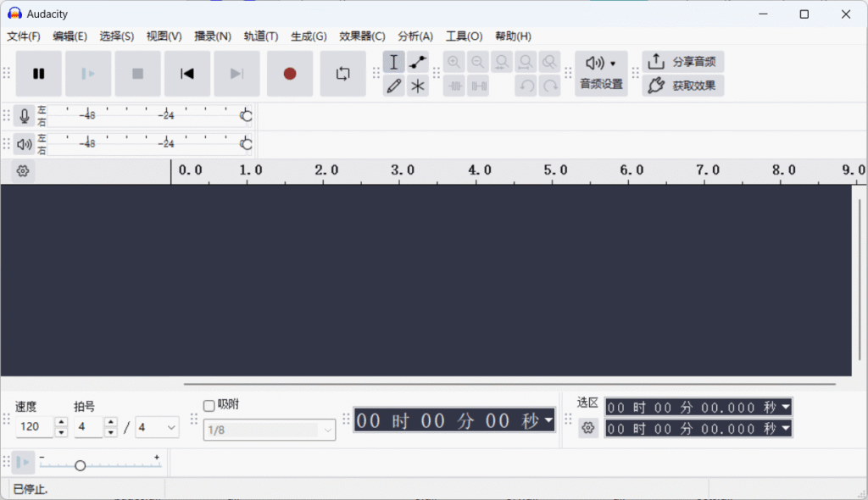
Task: Click the playback speed slider knob
Action: (80, 465)
